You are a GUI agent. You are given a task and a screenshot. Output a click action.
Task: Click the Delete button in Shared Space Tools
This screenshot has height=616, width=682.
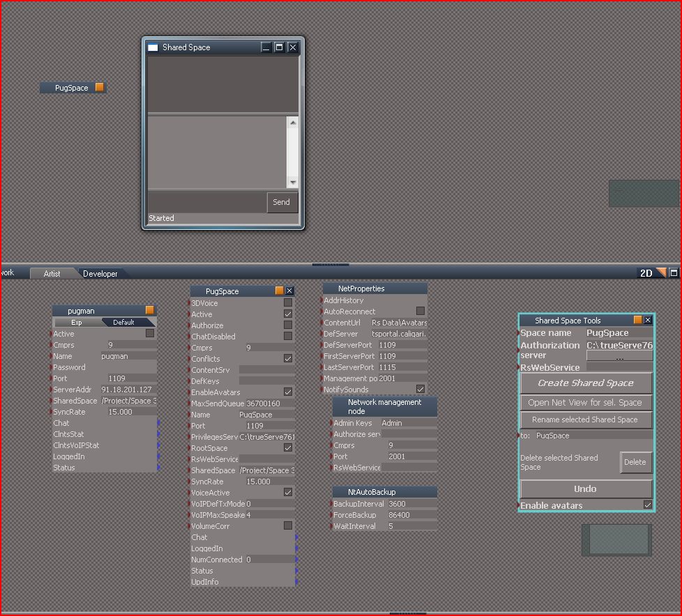(635, 462)
